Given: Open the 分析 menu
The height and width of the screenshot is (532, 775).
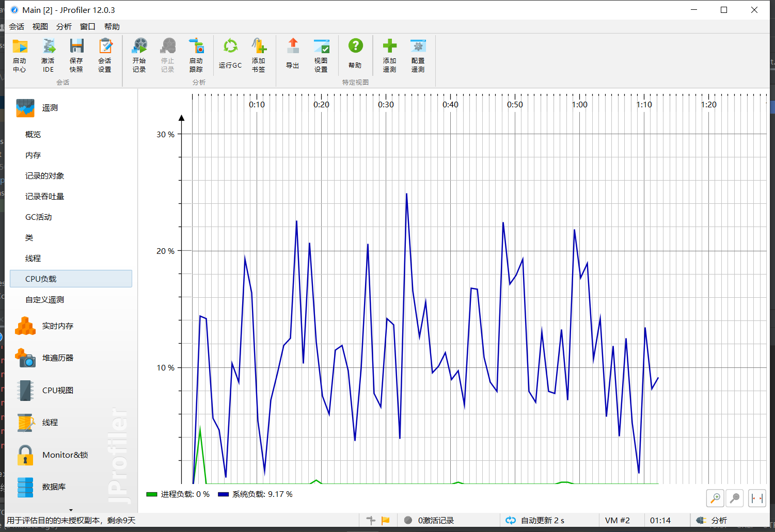Looking at the screenshot, I should 64,27.
